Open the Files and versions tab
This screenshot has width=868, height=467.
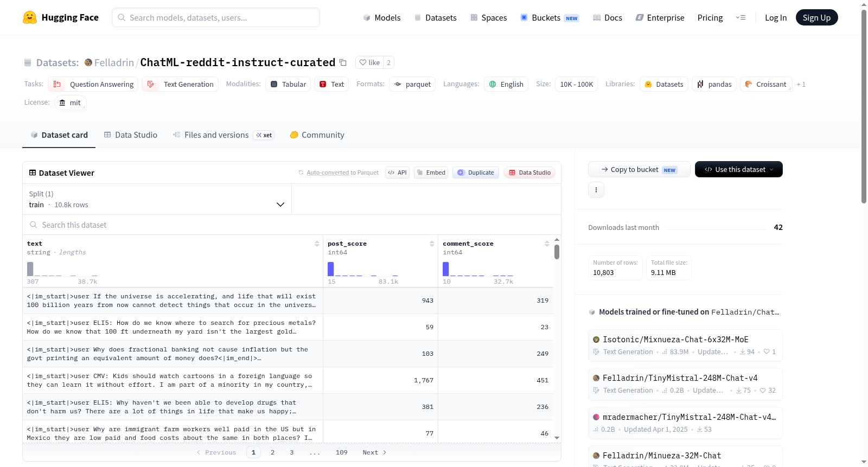[224, 135]
